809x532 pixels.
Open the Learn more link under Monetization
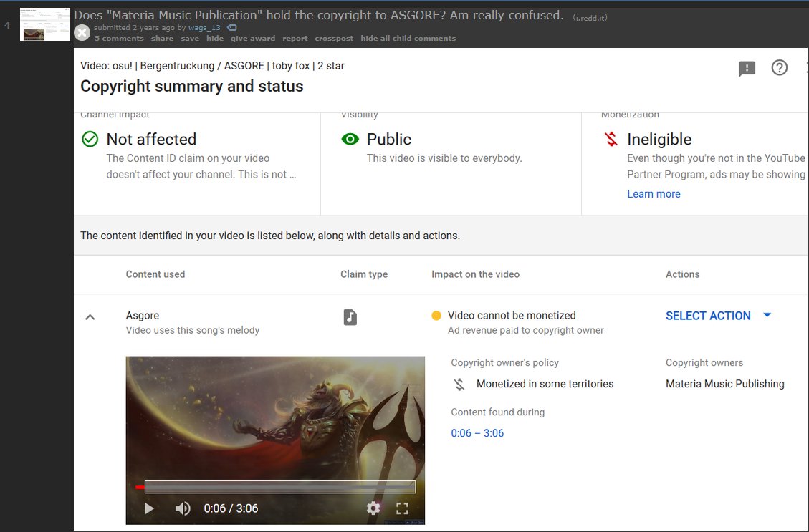[653, 193]
